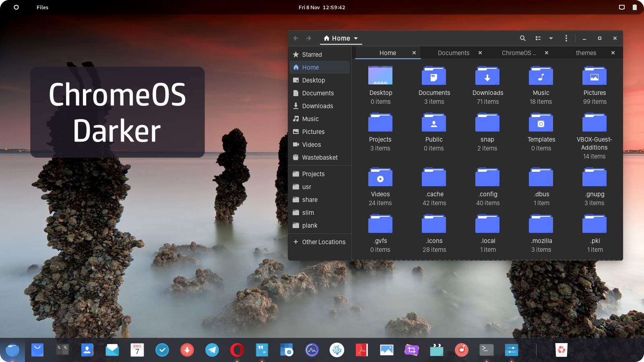The image size is (644, 362).
Task: Select the Home tab
Action: click(388, 53)
